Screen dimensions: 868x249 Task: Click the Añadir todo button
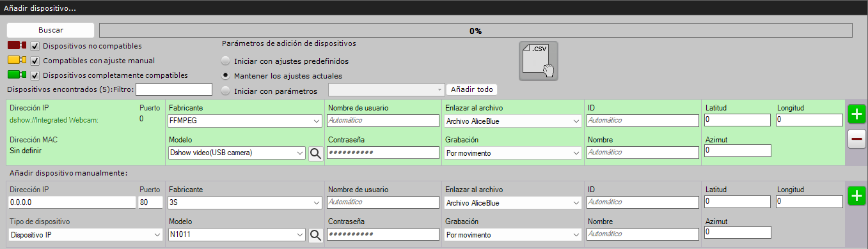[472, 90]
